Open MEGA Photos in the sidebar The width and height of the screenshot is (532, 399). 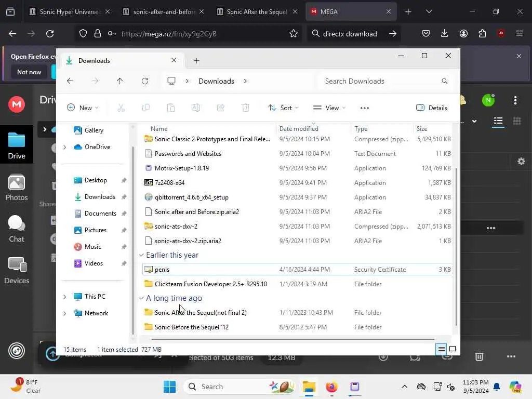click(x=17, y=188)
